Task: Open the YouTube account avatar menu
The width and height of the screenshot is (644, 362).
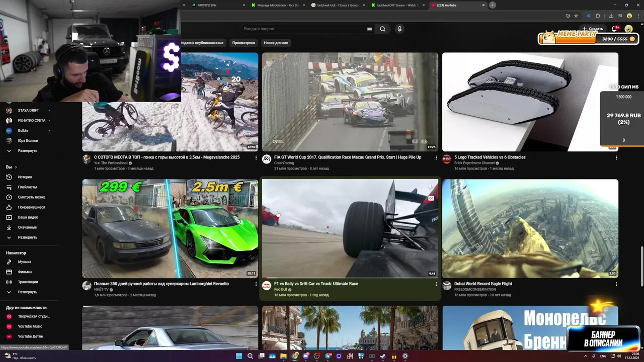Action: click(x=628, y=29)
